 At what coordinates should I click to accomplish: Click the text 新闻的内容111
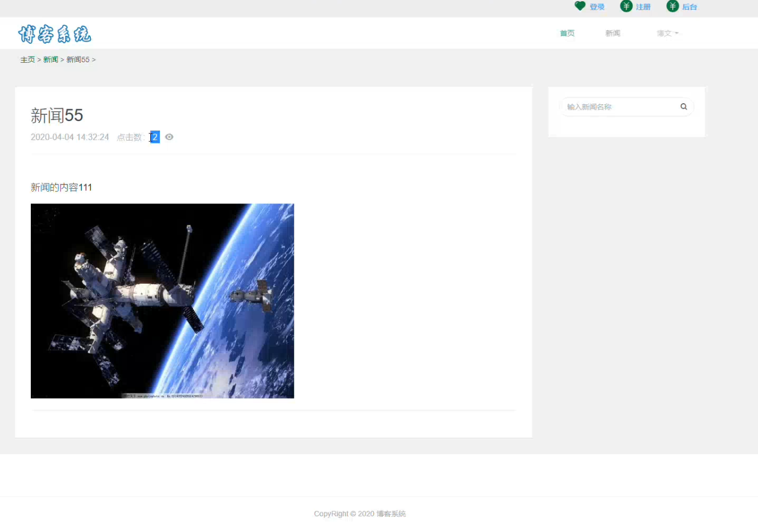(61, 187)
